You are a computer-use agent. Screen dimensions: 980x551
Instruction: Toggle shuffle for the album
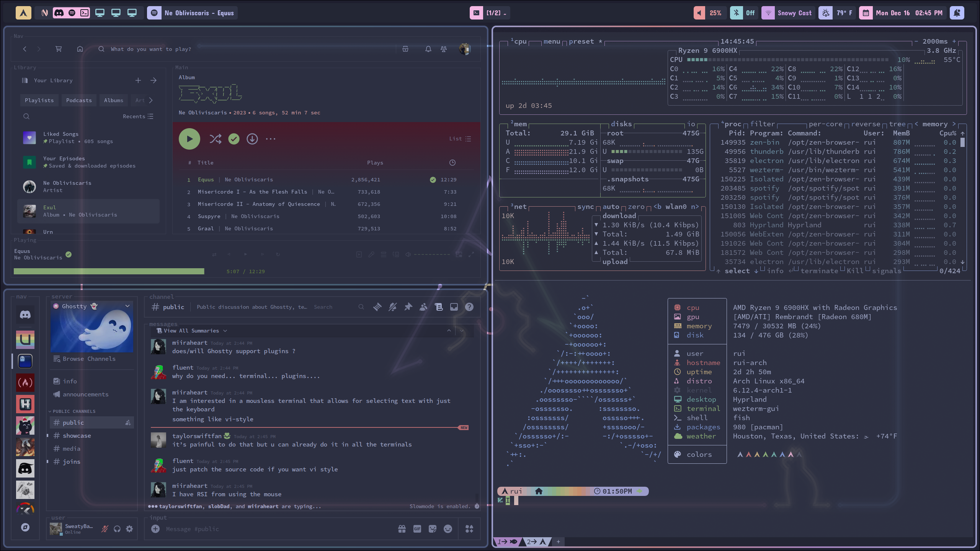(216, 139)
